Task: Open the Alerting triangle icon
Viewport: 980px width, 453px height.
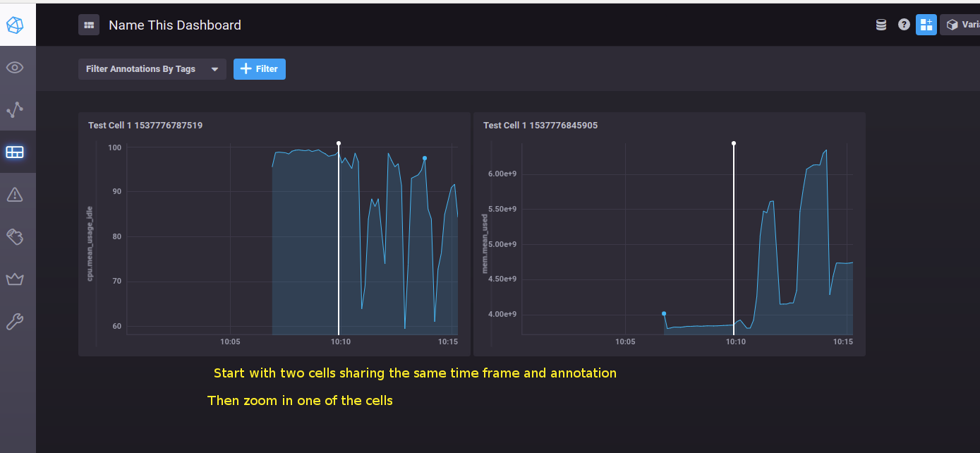Action: coord(17,194)
